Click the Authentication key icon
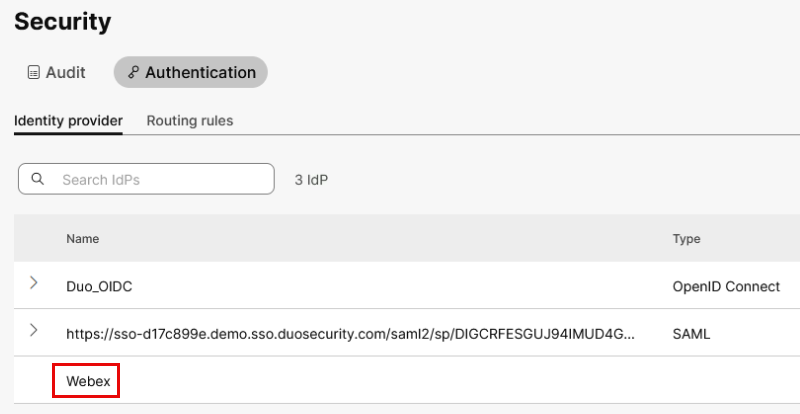Image resolution: width=800 pixels, height=414 pixels. point(133,73)
